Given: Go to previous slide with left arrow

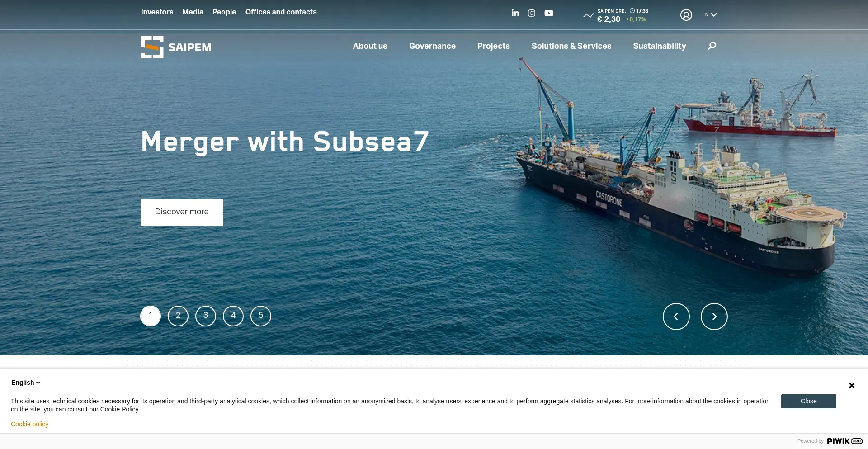Looking at the screenshot, I should (676, 317).
